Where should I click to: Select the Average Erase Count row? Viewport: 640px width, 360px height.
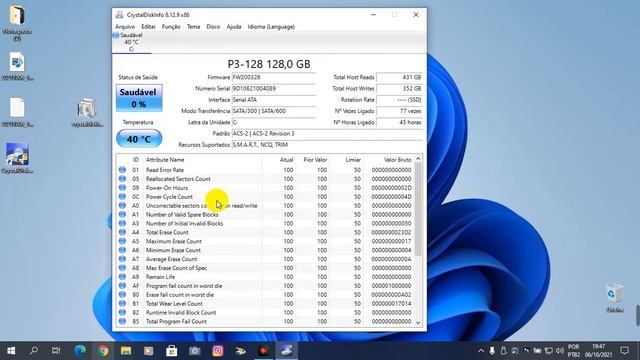coord(265,259)
